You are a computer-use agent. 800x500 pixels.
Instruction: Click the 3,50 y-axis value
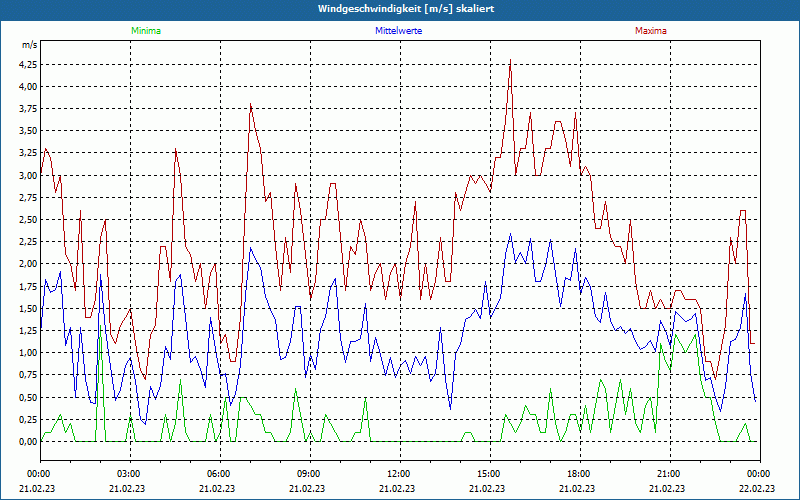point(28,131)
